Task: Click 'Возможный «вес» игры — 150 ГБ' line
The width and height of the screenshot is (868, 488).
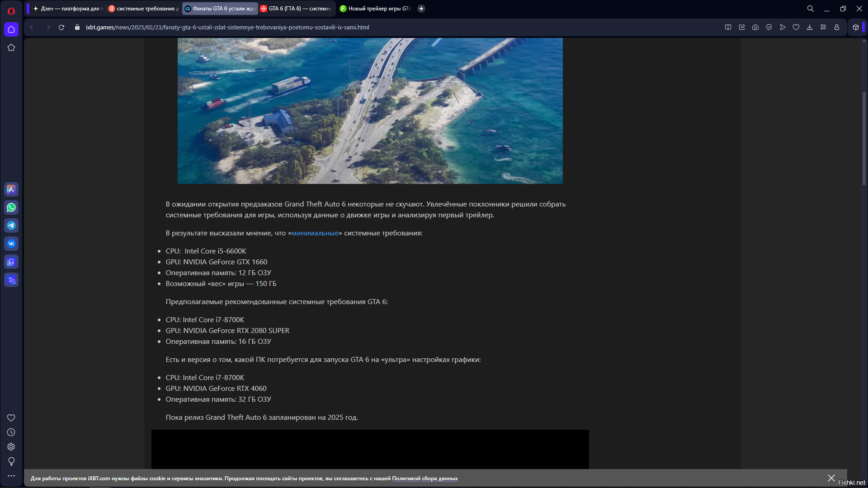Action: pos(221,284)
